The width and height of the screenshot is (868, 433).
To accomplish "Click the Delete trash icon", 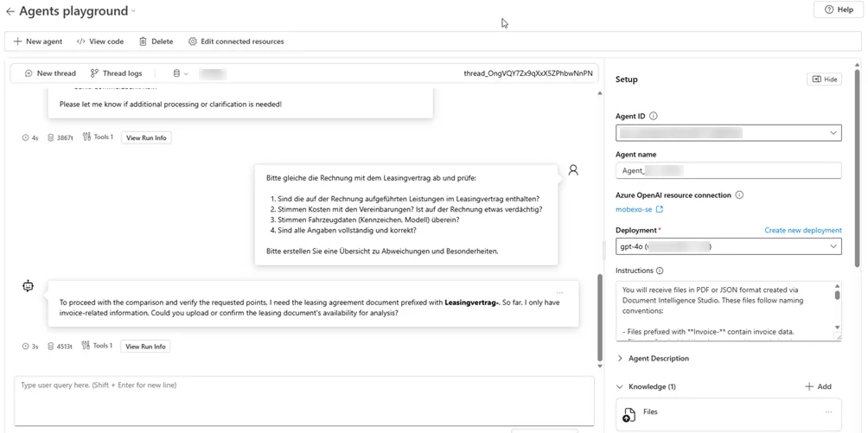I will tap(144, 41).
